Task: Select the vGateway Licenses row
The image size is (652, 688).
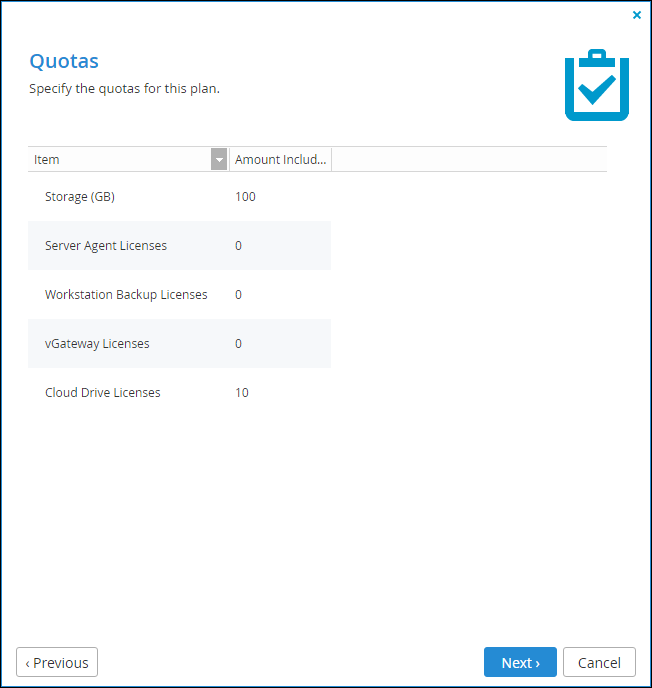Action: (179, 344)
